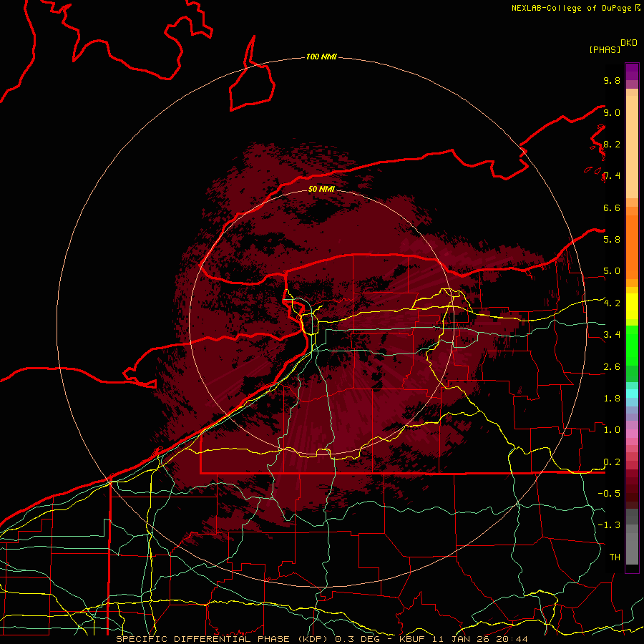Click the 1.0 value on the color scale
644x644 pixels.
pos(612,430)
